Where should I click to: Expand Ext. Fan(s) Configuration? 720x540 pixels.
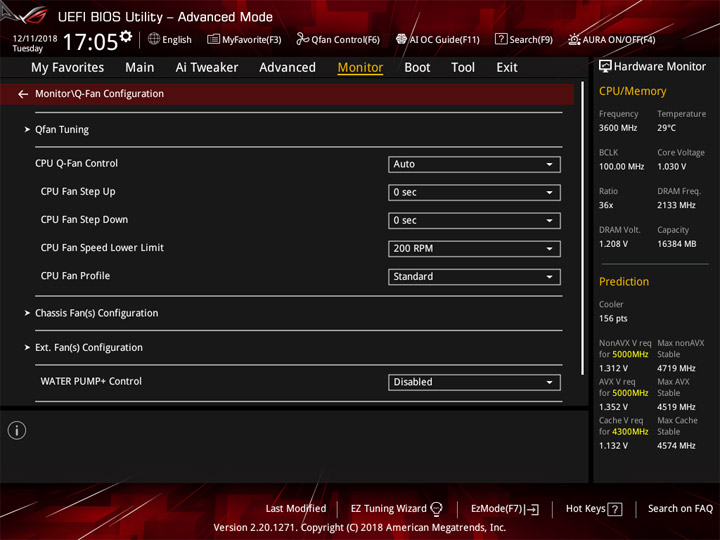click(x=89, y=348)
